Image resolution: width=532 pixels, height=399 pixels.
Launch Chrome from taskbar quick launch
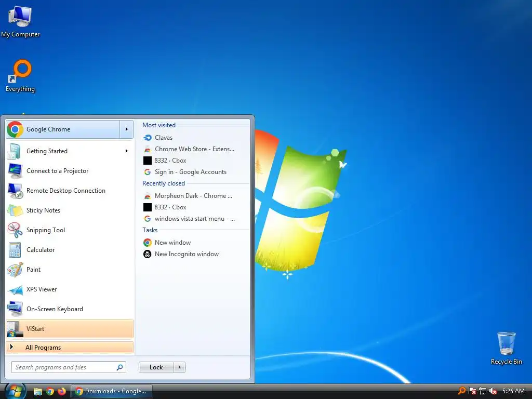(50, 392)
